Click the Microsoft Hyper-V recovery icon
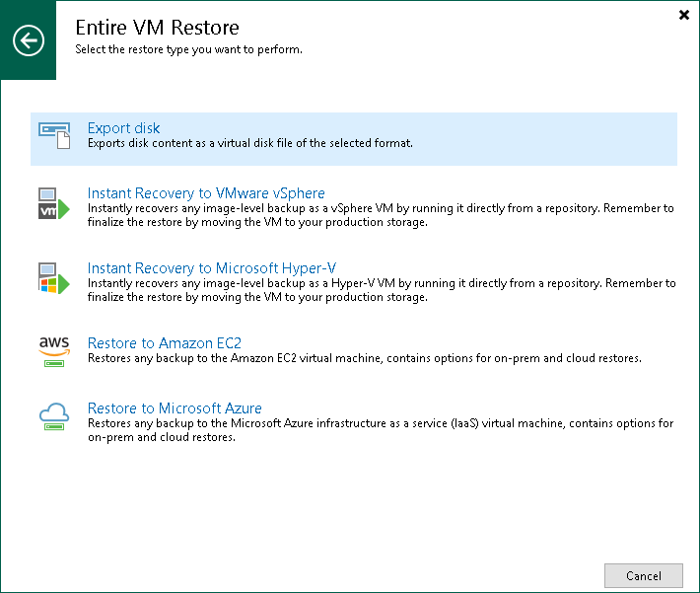Screen dimensions: 700x593 [x=54, y=278]
